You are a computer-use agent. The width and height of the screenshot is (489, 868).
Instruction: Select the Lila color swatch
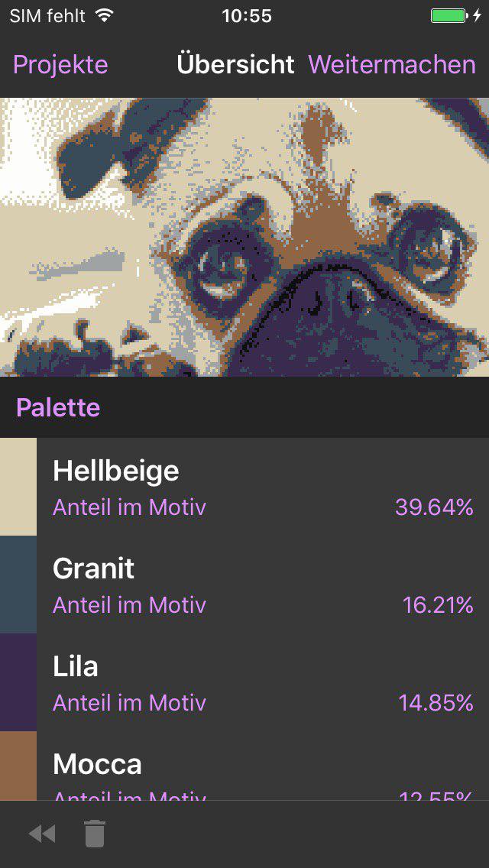[x=18, y=682]
